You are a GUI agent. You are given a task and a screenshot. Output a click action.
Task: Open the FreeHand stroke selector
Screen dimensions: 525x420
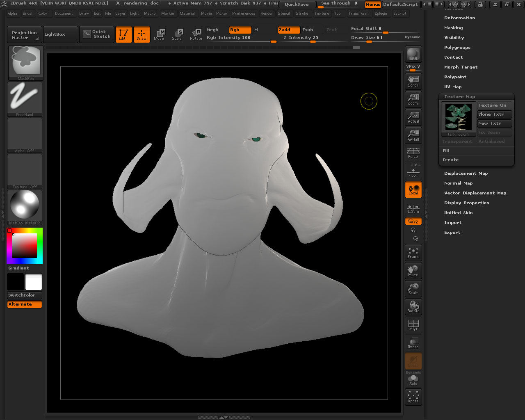[x=25, y=98]
